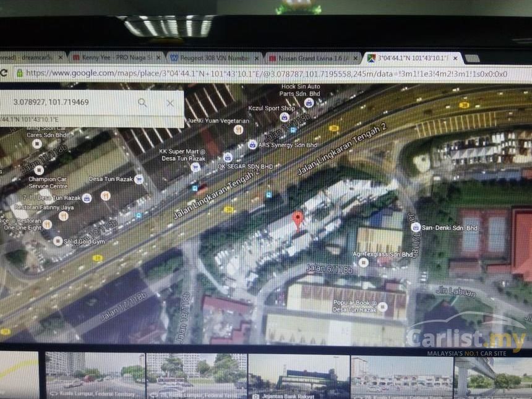Select the Champion Car Service Centre marker
The width and height of the screenshot is (532, 399).
pyautogui.click(x=39, y=169)
